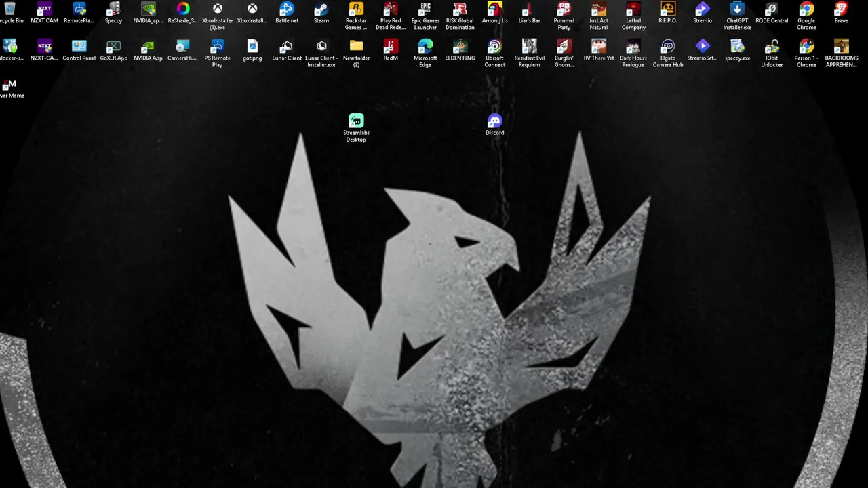Launch the Microsoft Edge shortcut
The width and height of the screenshot is (868, 488).
(x=425, y=46)
